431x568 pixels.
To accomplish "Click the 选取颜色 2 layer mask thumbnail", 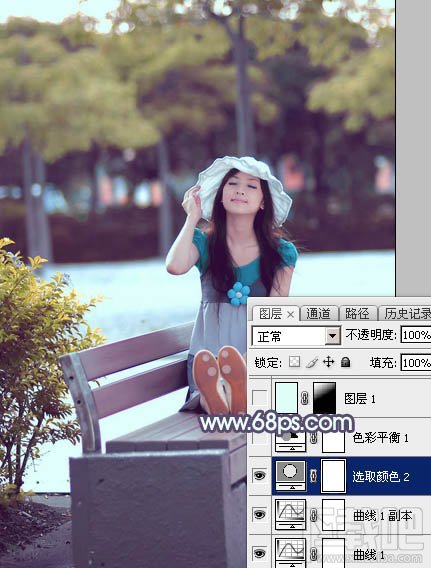I will coord(333,476).
